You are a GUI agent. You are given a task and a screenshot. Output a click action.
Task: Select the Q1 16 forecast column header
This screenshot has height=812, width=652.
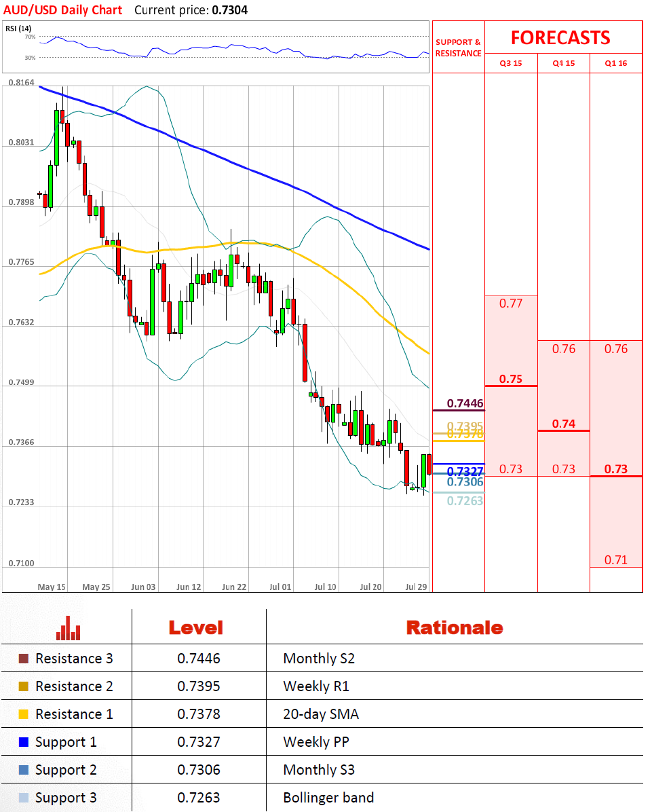[616, 63]
